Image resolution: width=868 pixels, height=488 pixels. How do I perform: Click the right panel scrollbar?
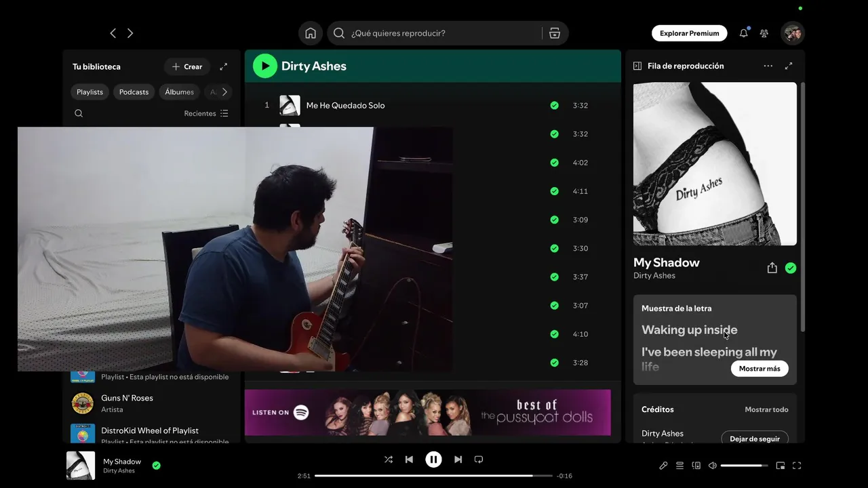tap(803, 207)
